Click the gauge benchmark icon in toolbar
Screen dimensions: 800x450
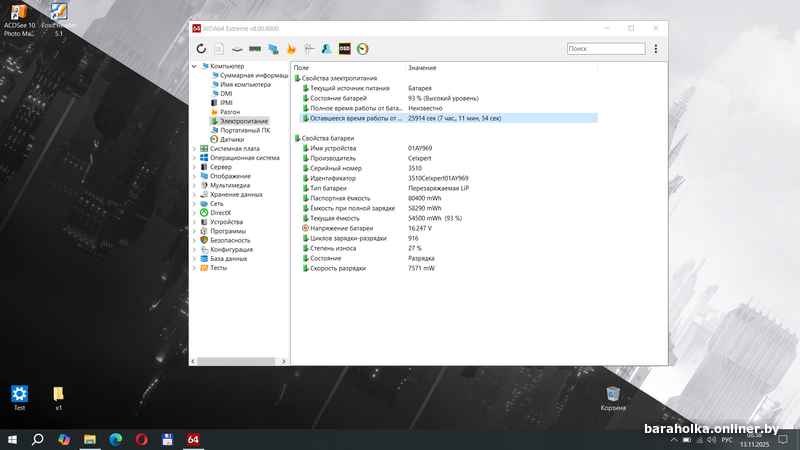click(362, 48)
